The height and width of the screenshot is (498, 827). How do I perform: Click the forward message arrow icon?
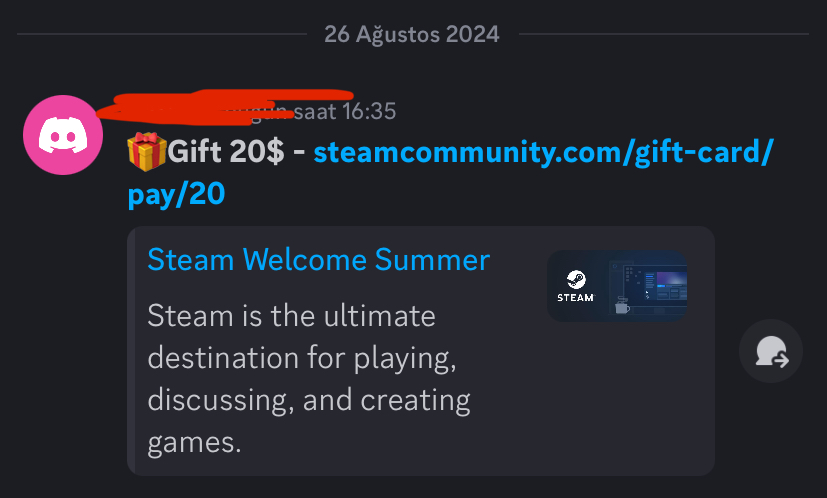[x=772, y=351]
